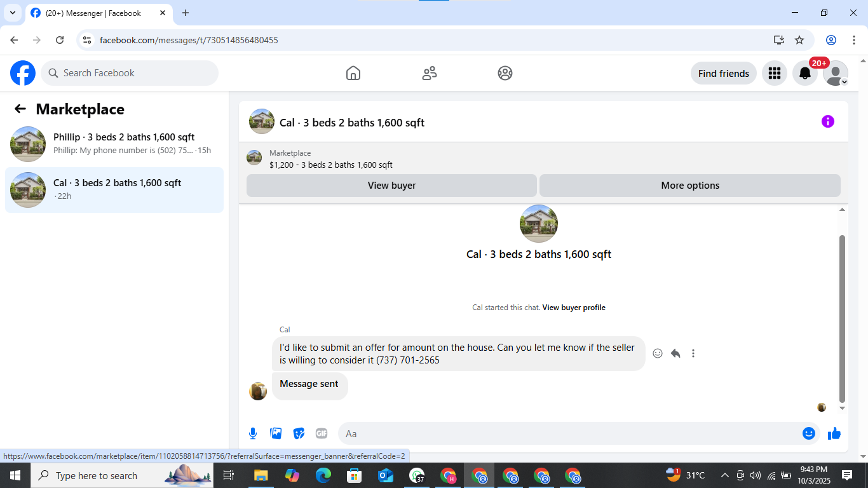Open the GIF picker
868x488 pixels.
click(x=322, y=433)
